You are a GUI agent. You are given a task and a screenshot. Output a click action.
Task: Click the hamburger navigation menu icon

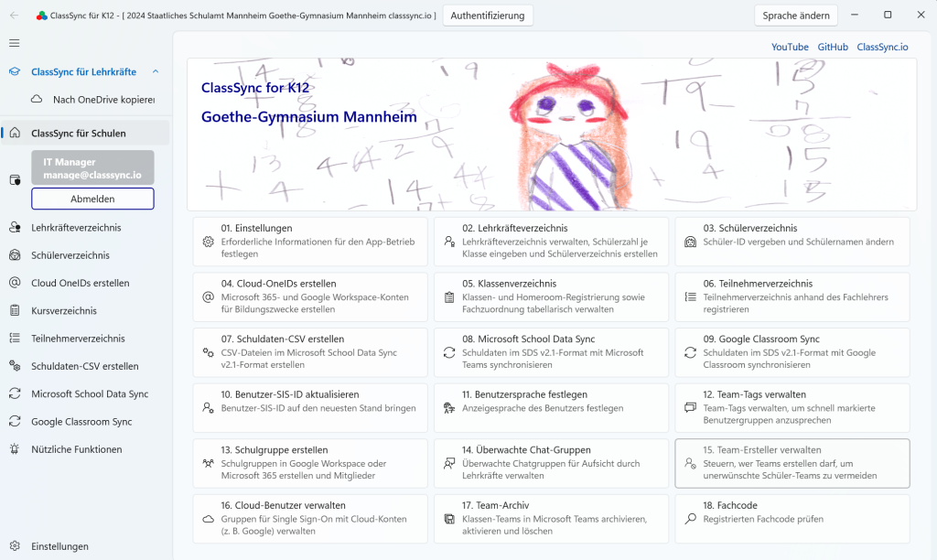pos(14,43)
